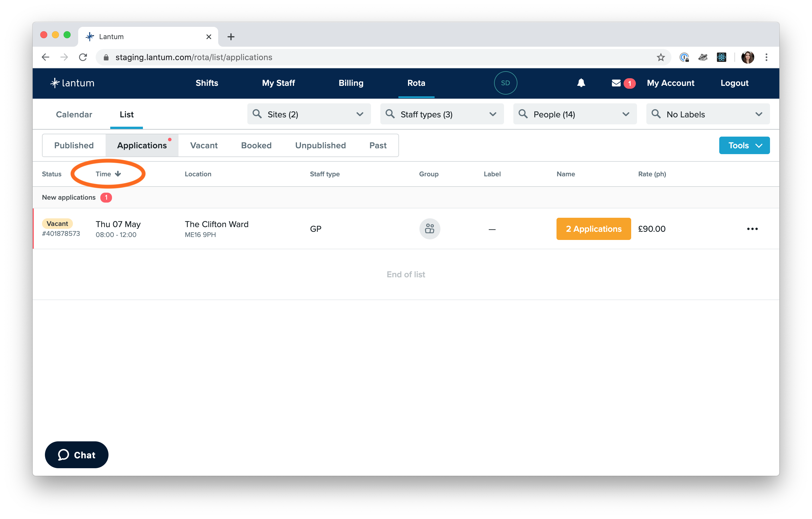Expand the No Labels dropdown
812x519 pixels.
(x=708, y=114)
